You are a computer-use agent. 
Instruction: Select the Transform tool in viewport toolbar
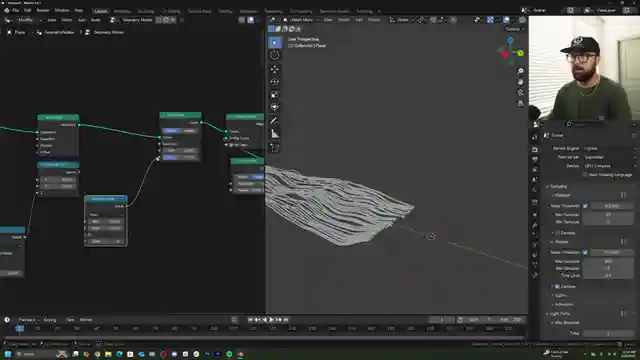(275, 108)
